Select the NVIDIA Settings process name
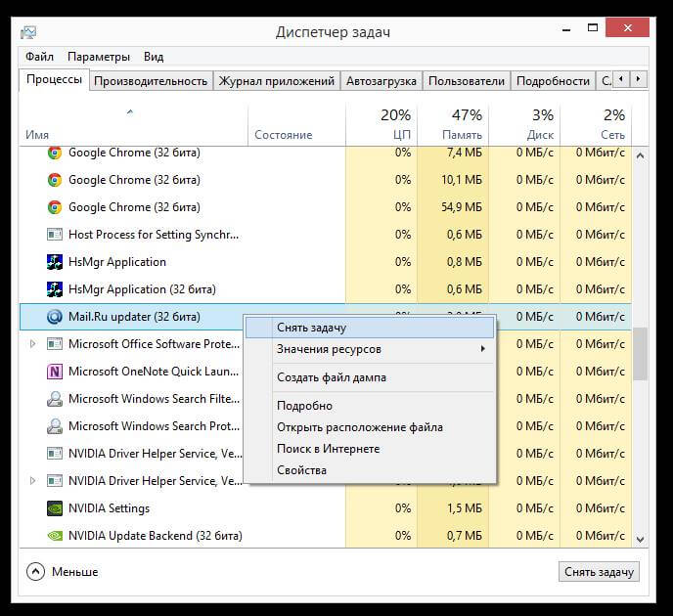The image size is (673, 616). click(x=109, y=508)
